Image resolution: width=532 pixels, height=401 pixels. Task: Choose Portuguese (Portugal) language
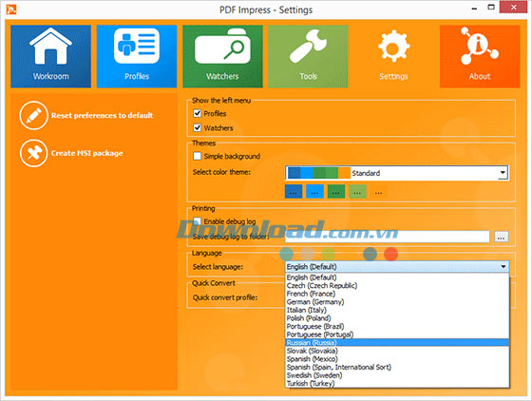tap(397, 334)
